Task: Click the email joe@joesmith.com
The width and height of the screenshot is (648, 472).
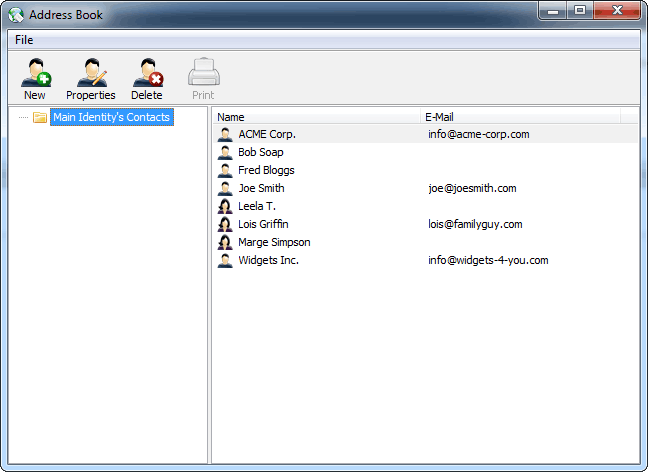Action: click(472, 188)
